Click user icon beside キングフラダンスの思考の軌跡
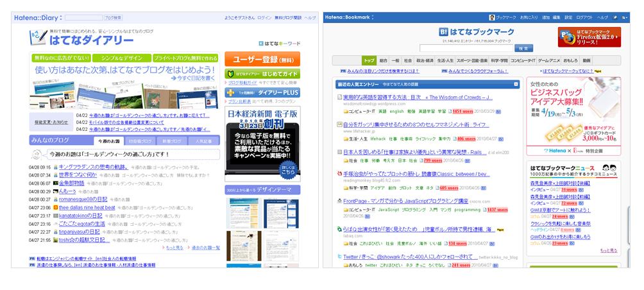The height and width of the screenshot is (290, 644). [55, 167]
